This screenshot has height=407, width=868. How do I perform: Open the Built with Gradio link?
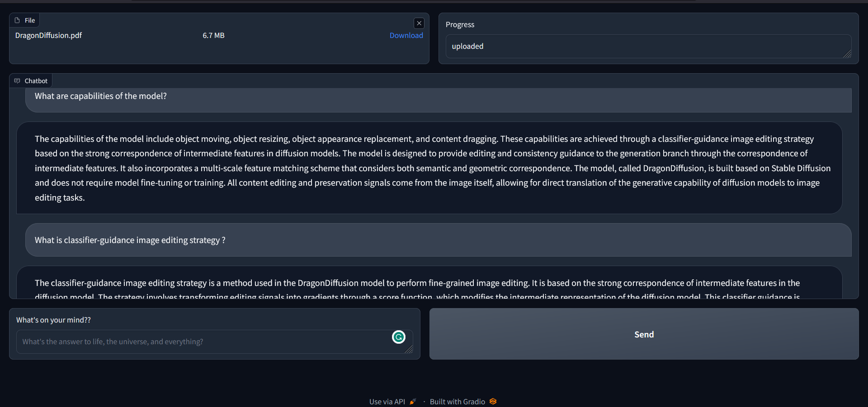tap(457, 402)
